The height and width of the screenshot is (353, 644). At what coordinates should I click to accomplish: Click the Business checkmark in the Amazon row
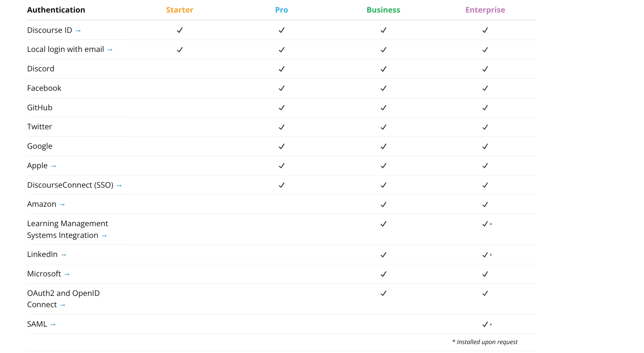point(383,205)
